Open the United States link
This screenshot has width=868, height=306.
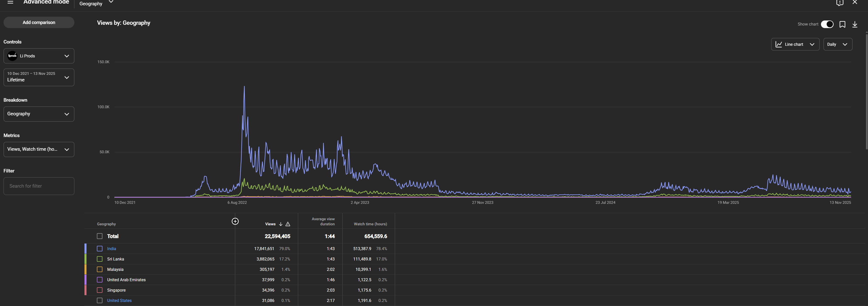pyautogui.click(x=119, y=301)
